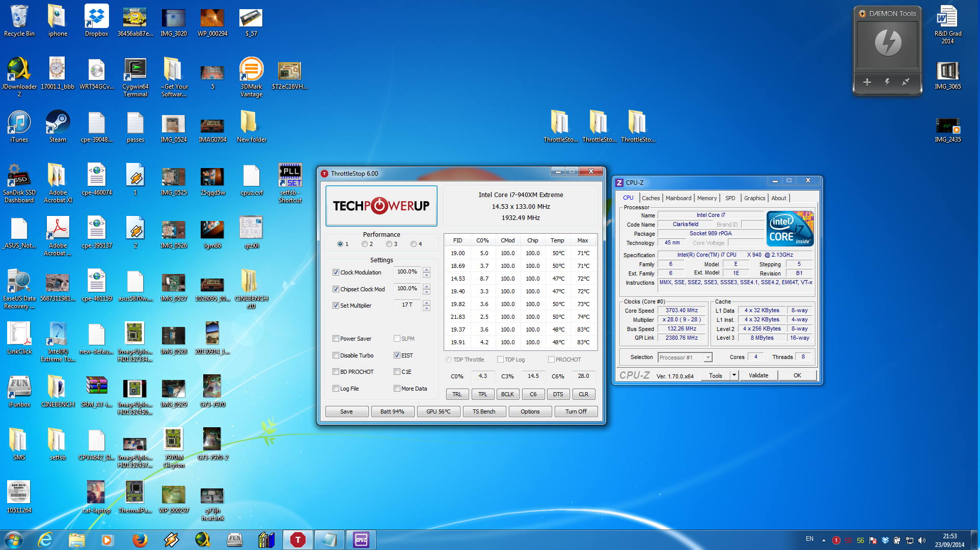Select Performance profile 3 radio button
The height and width of the screenshot is (550, 980).
389,244
